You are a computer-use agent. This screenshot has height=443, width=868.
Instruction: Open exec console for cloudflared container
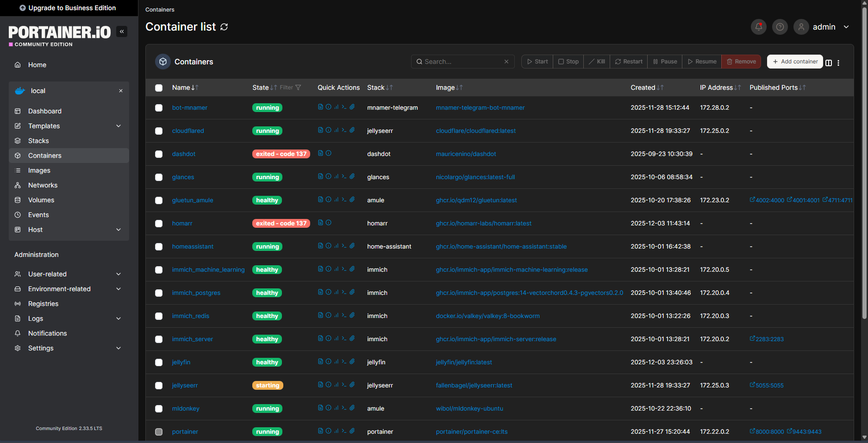pyautogui.click(x=344, y=130)
